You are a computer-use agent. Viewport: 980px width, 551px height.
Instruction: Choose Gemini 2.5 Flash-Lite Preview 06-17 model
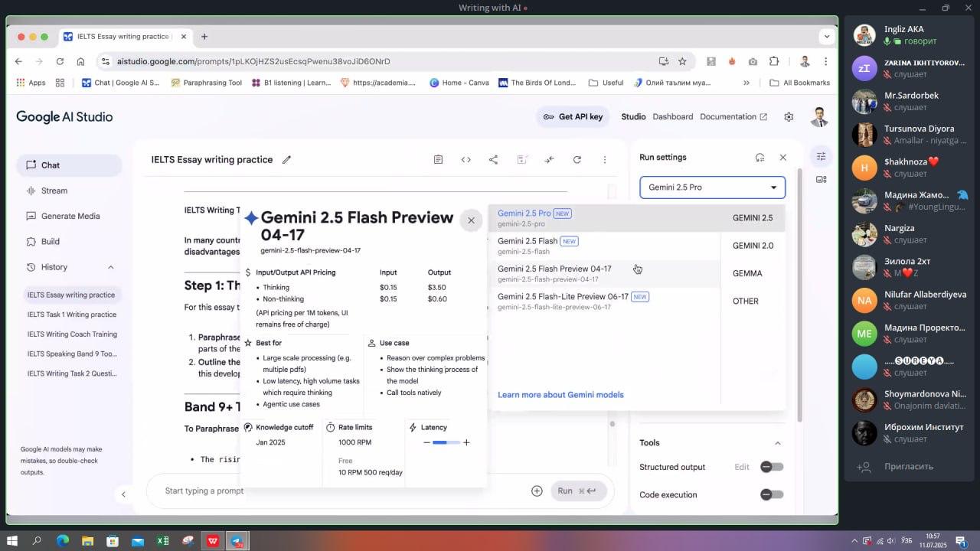(605, 301)
